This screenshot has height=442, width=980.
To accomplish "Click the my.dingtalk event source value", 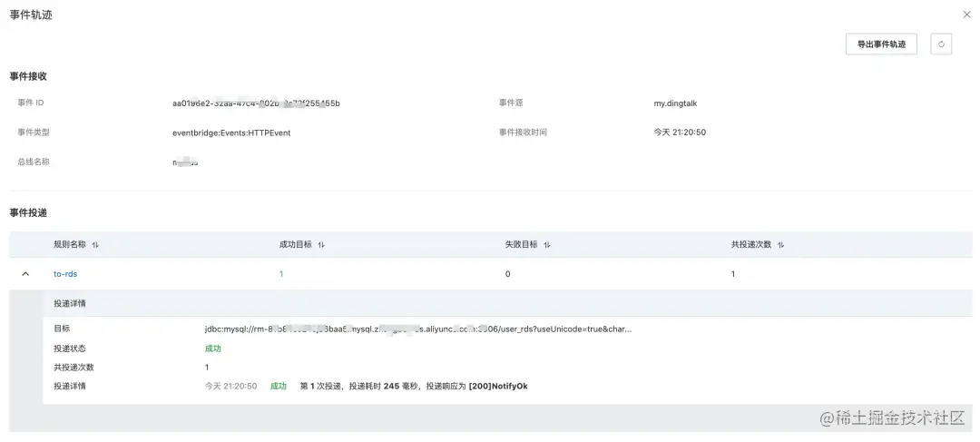I will click(675, 103).
